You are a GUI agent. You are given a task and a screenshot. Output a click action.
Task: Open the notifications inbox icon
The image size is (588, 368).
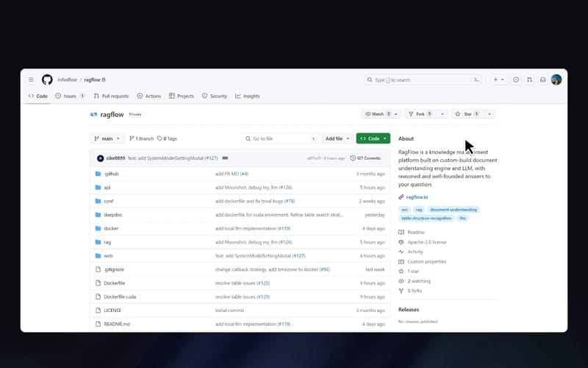(542, 79)
